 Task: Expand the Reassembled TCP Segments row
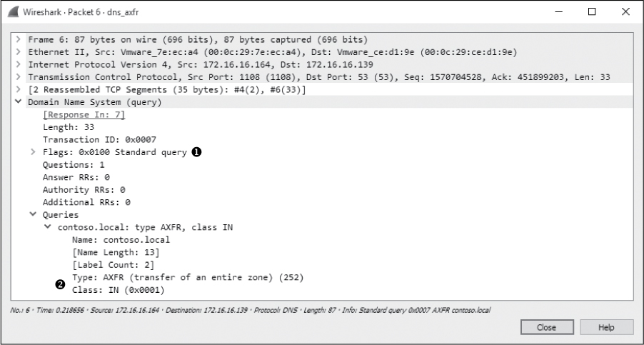coord(19,89)
